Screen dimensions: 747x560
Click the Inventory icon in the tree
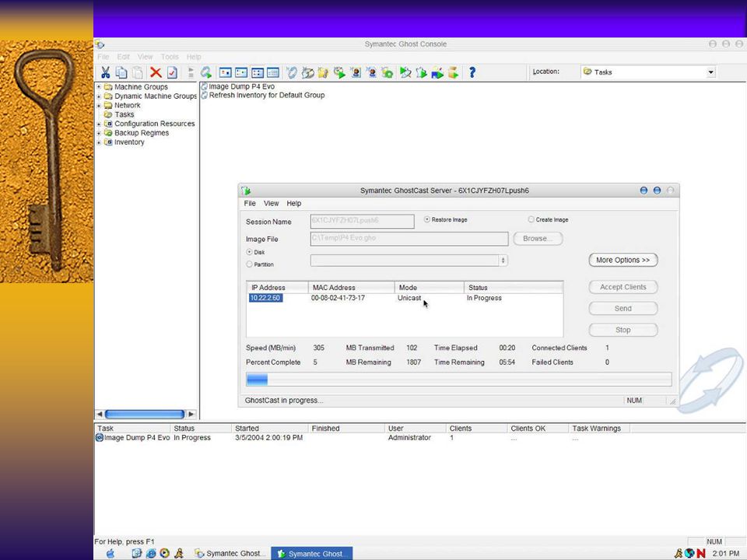108,142
